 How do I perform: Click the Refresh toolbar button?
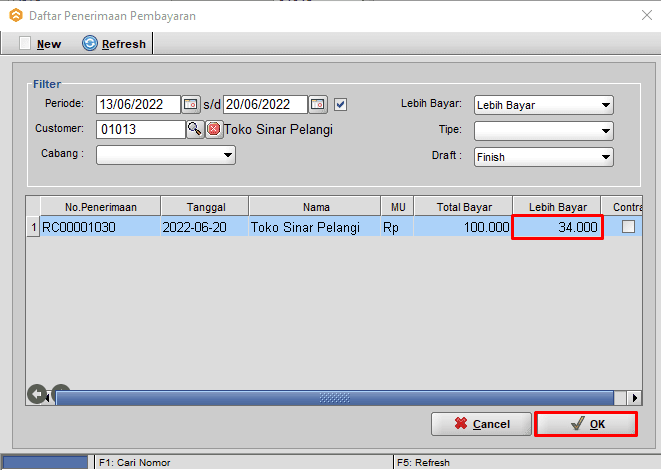pyautogui.click(x=114, y=43)
